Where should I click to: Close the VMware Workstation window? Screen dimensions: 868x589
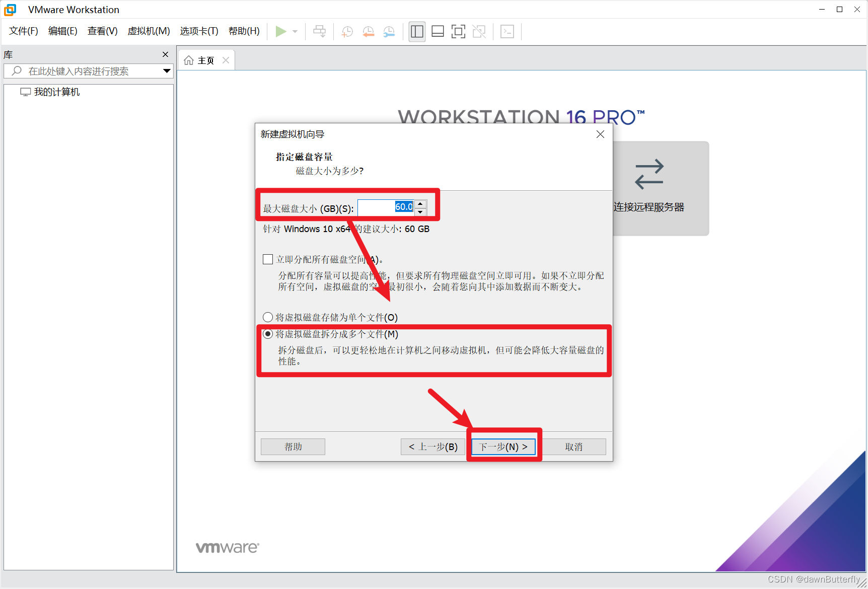click(x=857, y=10)
